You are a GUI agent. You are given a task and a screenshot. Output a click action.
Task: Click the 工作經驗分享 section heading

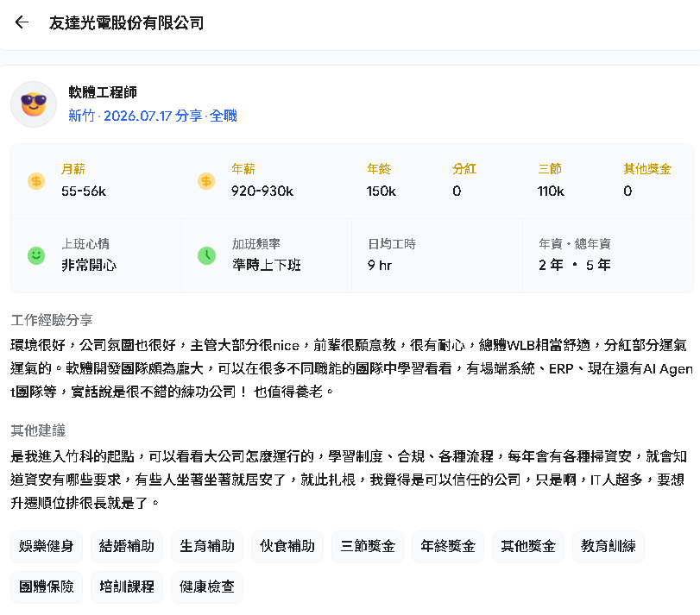[52, 320]
